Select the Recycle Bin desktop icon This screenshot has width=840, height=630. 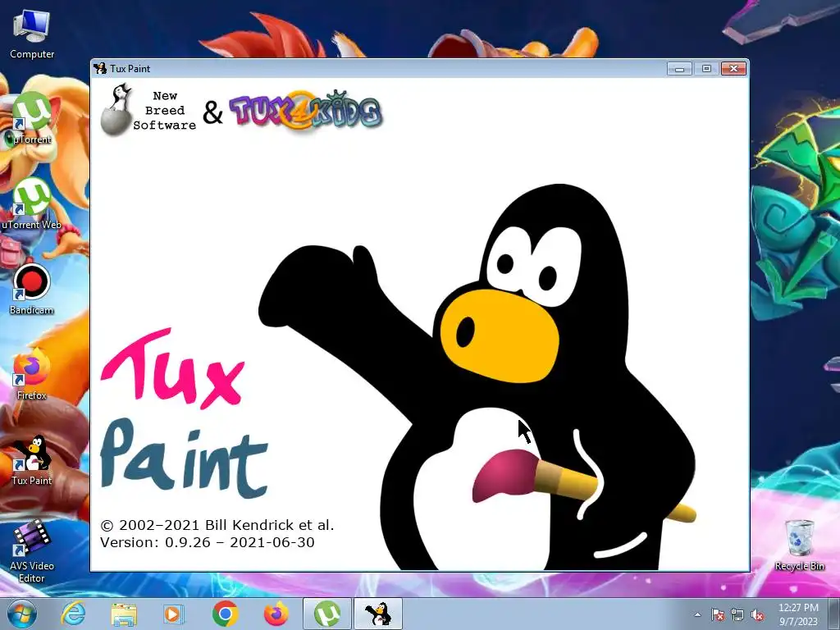coord(799,546)
